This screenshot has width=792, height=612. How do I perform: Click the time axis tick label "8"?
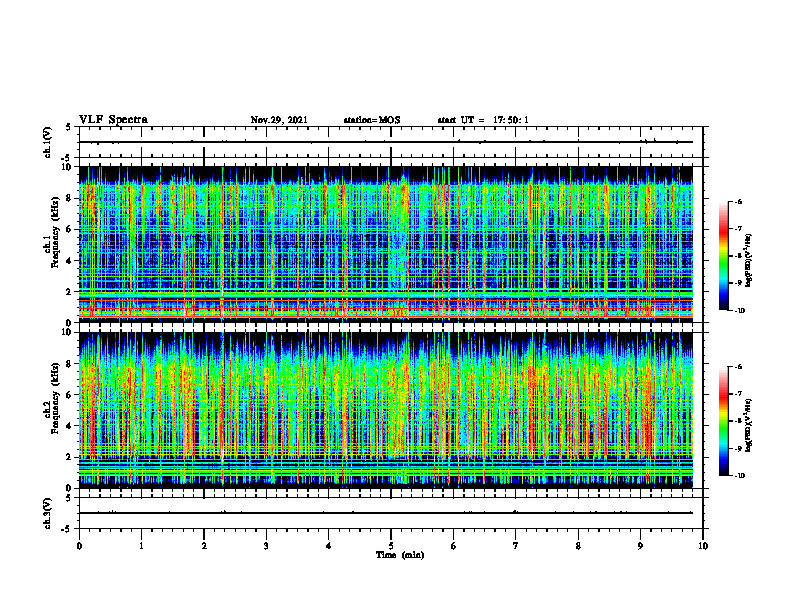578,546
